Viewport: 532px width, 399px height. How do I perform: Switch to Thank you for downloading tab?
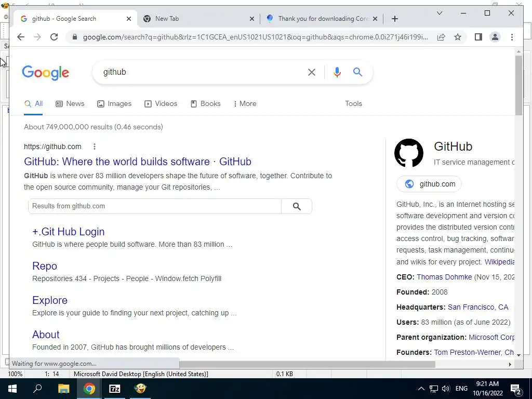tap(322, 19)
